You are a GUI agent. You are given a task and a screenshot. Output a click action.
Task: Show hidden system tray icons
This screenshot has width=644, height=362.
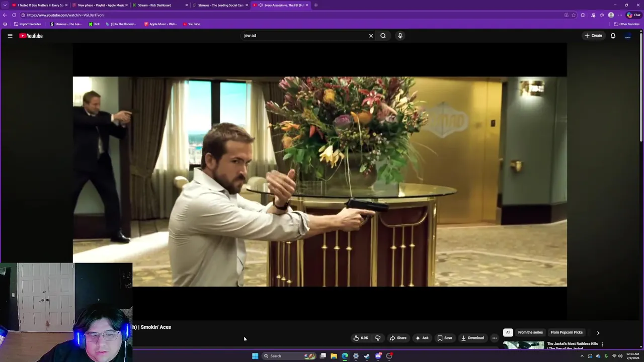point(582,356)
